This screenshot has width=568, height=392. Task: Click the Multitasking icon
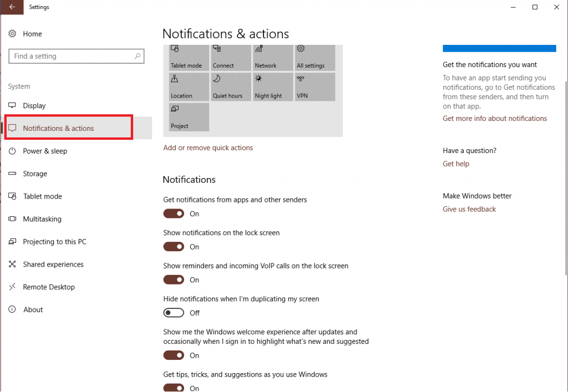pyautogui.click(x=12, y=218)
